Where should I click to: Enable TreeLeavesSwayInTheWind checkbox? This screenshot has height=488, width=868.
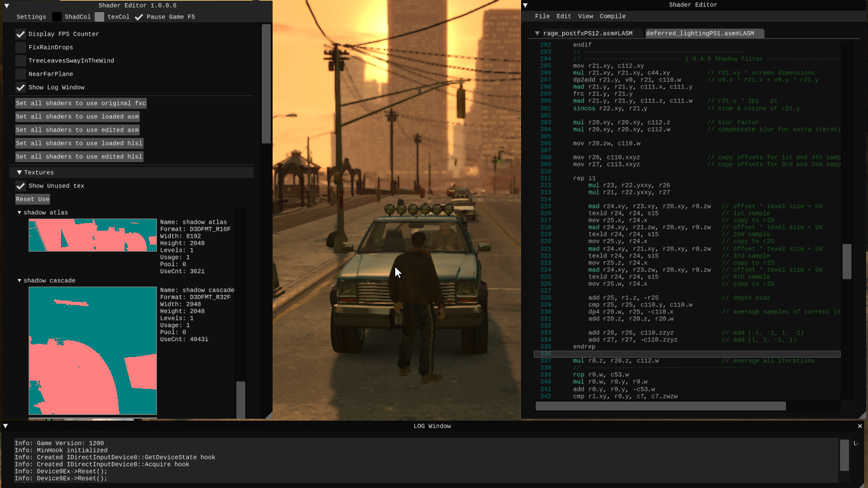20,60
